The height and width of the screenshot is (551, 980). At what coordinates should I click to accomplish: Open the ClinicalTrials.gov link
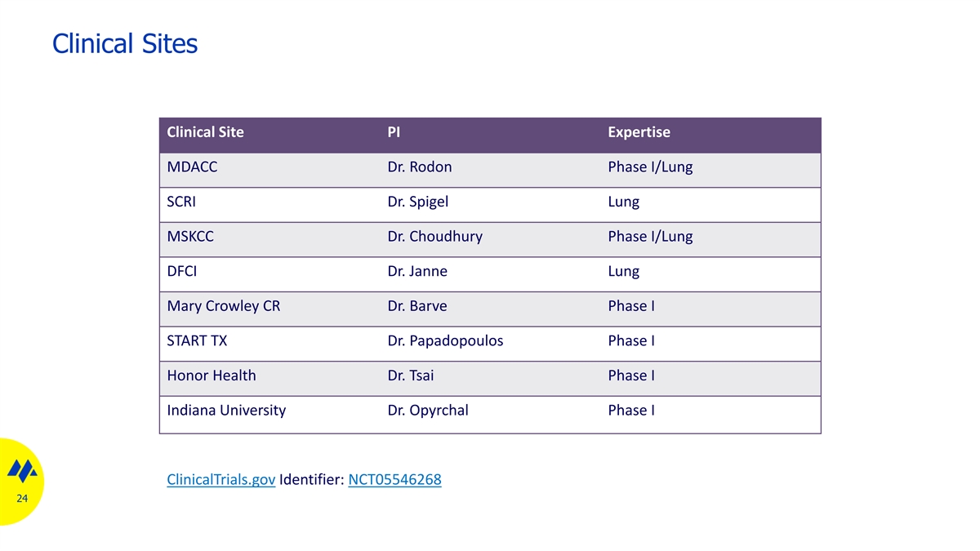[220, 480]
